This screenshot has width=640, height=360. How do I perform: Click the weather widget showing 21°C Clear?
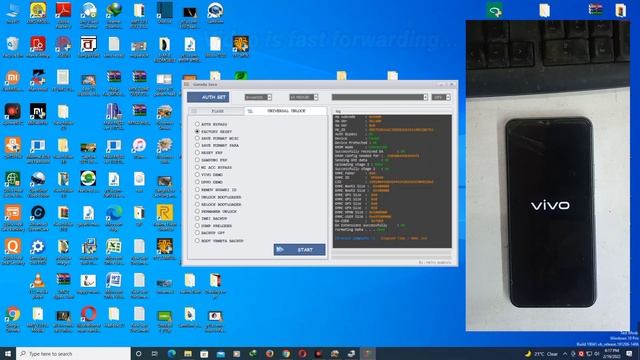point(541,353)
